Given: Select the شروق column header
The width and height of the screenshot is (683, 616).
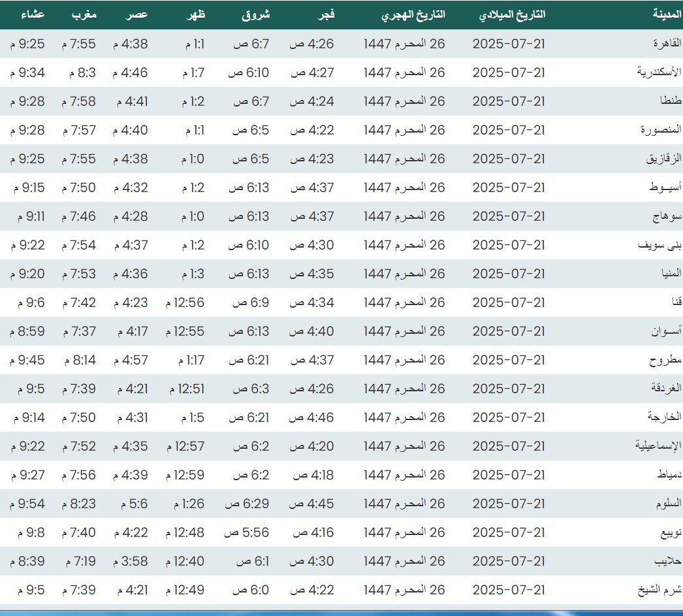Looking at the screenshot, I should coord(256,14).
